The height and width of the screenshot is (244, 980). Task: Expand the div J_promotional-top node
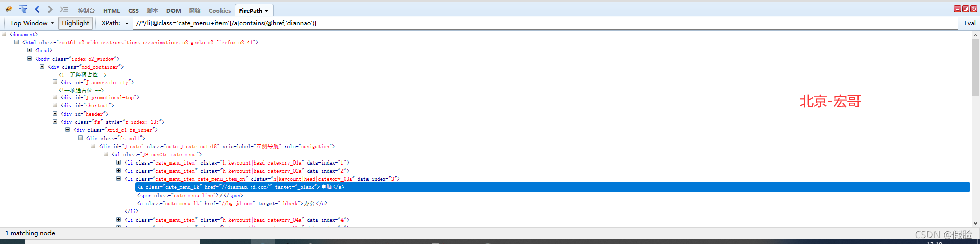(55, 97)
